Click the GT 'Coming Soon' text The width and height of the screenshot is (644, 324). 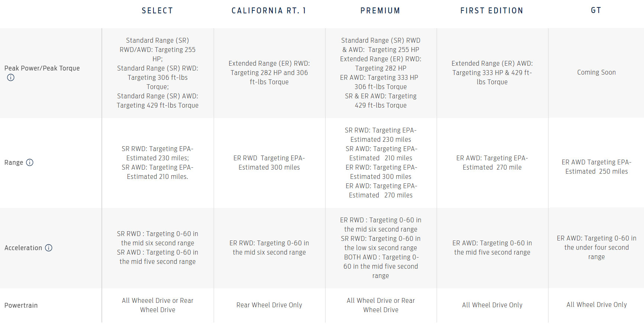(x=596, y=72)
